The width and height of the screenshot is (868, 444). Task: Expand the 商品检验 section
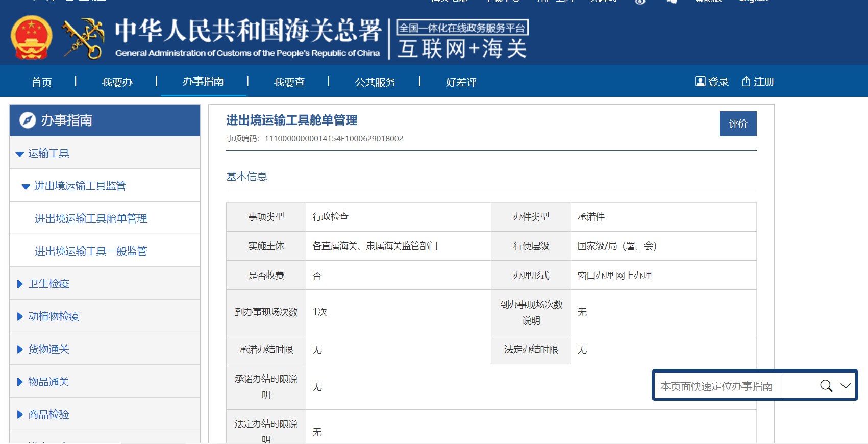pyautogui.click(x=20, y=414)
